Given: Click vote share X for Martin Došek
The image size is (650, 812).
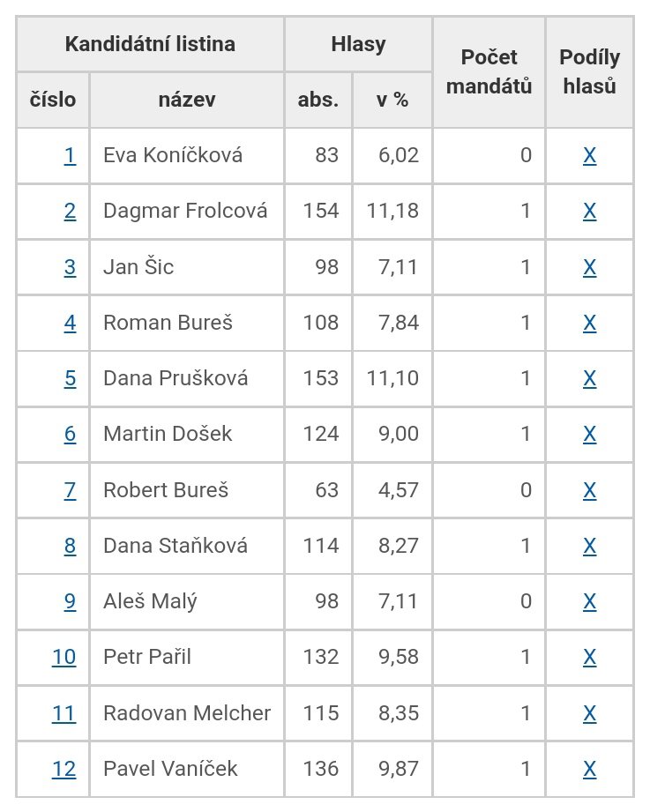Looking at the screenshot, I should click(x=590, y=434).
